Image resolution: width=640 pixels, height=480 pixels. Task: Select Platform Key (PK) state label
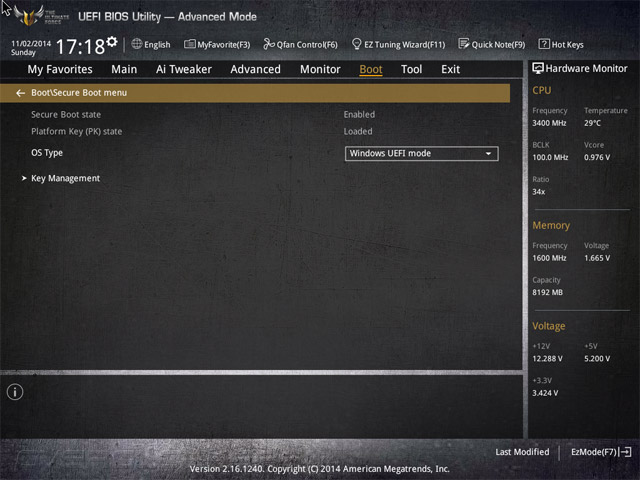tap(77, 131)
